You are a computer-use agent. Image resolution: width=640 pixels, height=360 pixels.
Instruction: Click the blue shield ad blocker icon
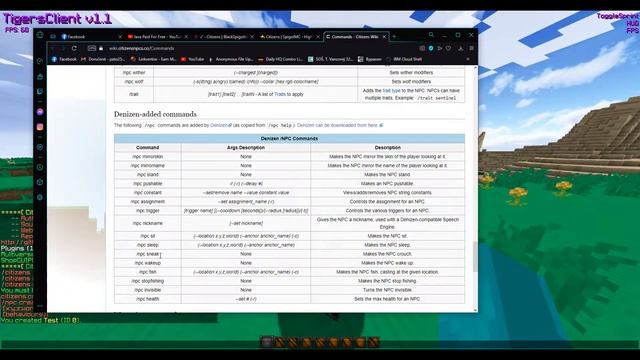(431, 48)
